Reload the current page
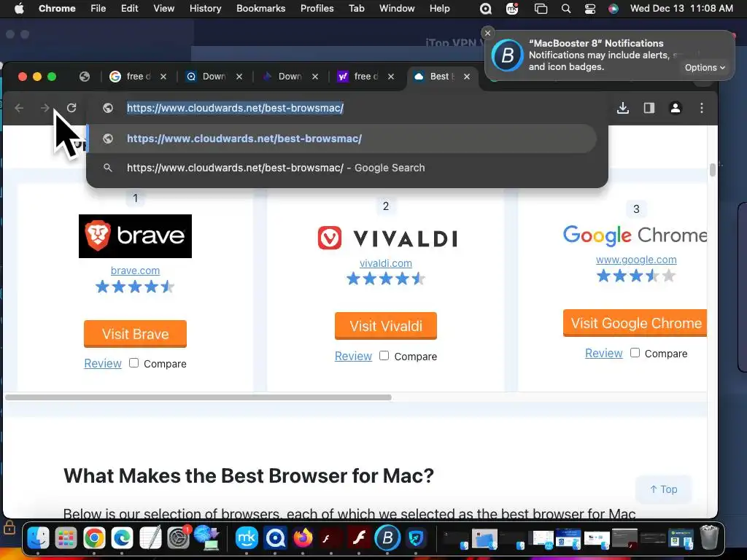The image size is (747, 560). point(71,108)
